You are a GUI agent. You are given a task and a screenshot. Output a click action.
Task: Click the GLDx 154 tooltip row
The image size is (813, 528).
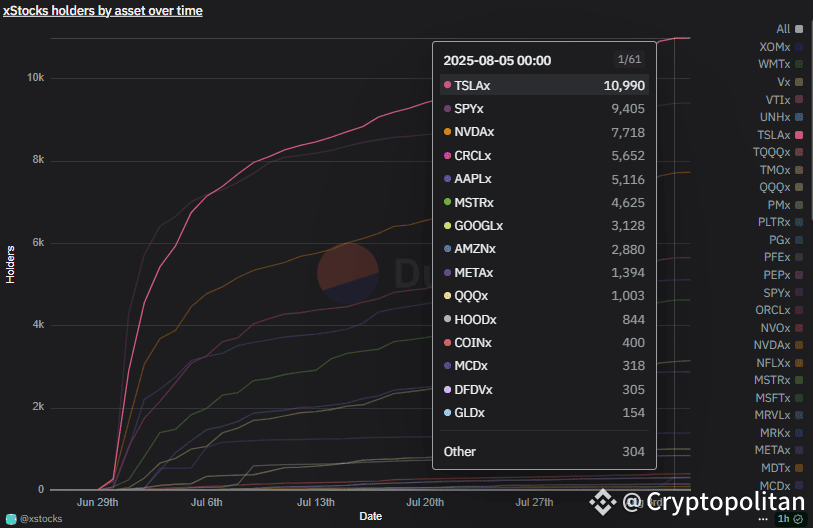(x=544, y=413)
